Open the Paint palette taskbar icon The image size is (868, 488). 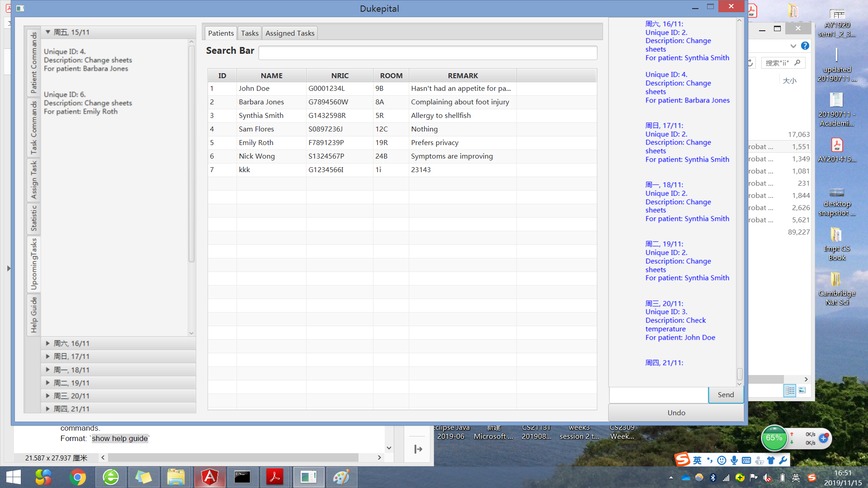tap(341, 477)
